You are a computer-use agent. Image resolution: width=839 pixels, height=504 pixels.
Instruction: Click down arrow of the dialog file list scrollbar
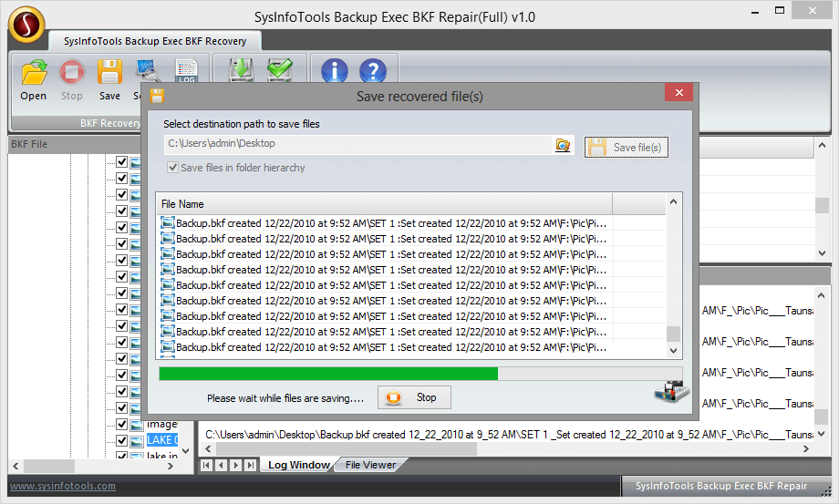point(674,351)
